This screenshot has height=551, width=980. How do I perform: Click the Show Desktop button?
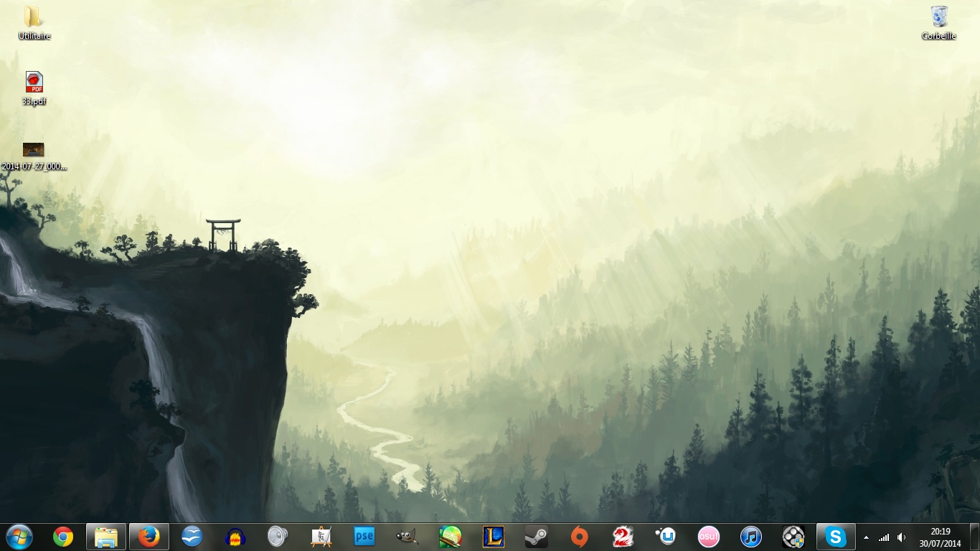point(974,537)
